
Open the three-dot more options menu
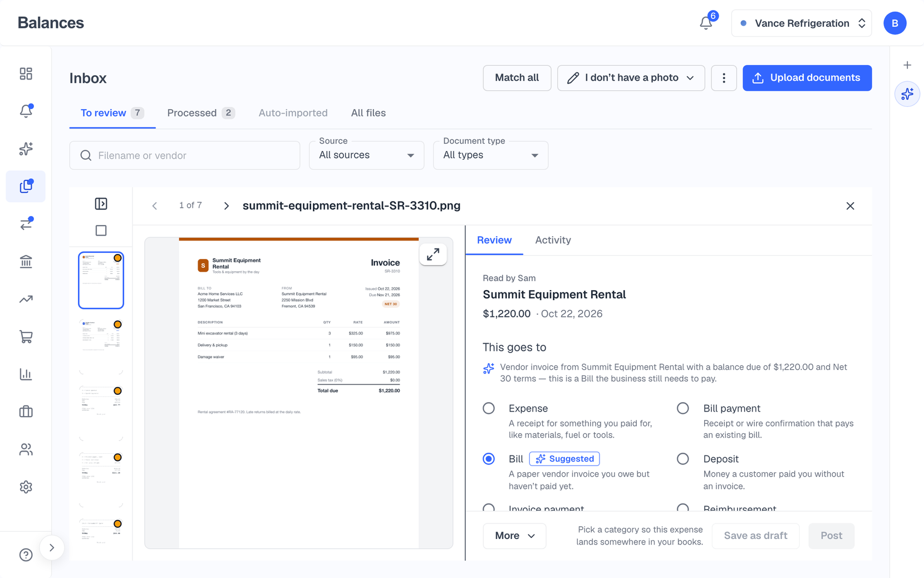724,78
